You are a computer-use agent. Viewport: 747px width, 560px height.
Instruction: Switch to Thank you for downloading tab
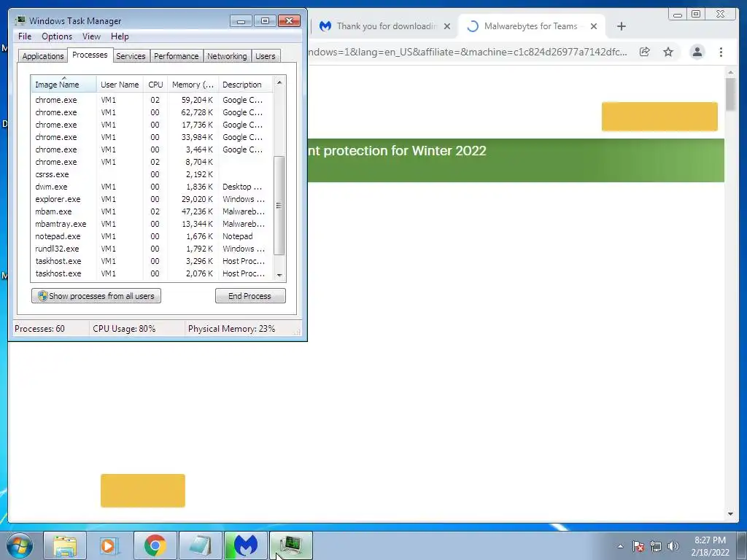384,26
